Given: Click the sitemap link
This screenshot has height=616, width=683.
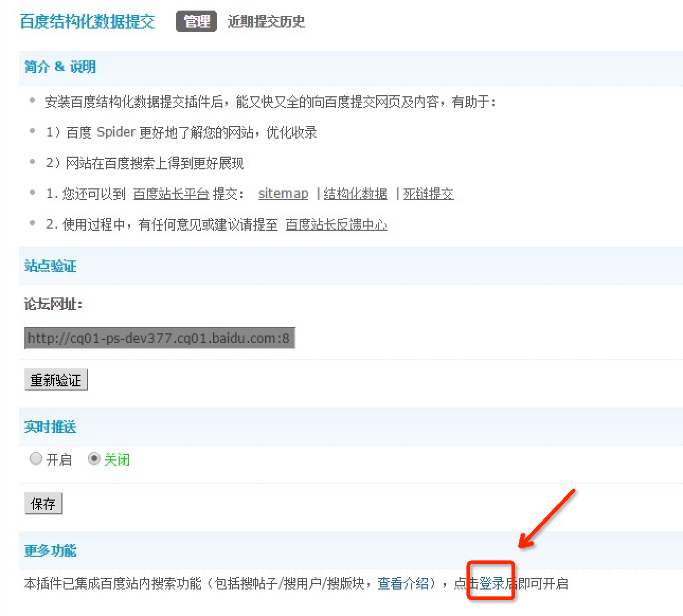Looking at the screenshot, I should pyautogui.click(x=283, y=194).
